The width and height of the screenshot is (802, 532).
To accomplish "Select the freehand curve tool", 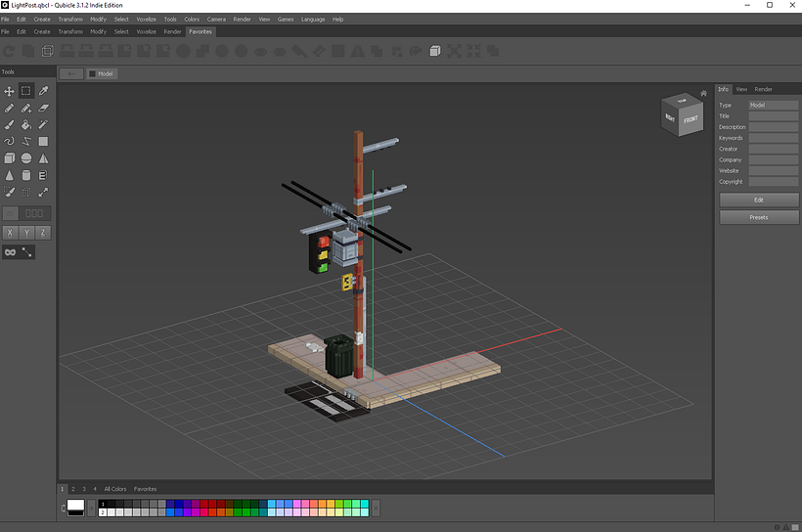I will [9, 141].
